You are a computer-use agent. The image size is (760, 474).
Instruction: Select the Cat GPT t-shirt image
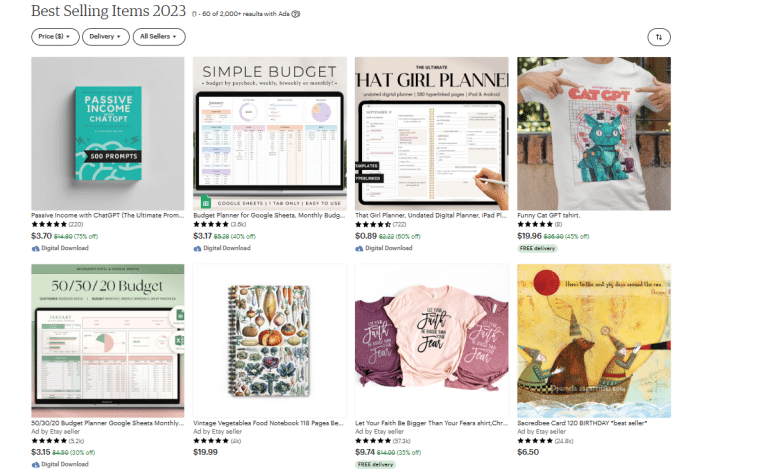pos(594,133)
